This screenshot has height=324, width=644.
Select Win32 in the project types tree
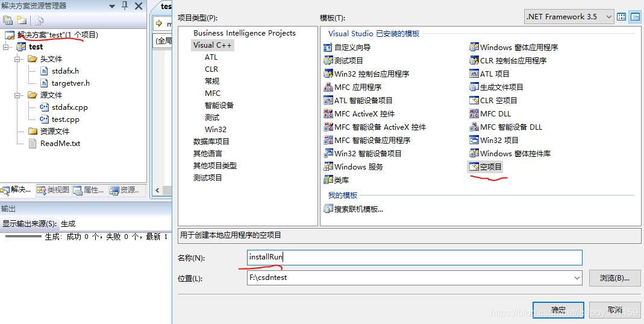tap(216, 130)
